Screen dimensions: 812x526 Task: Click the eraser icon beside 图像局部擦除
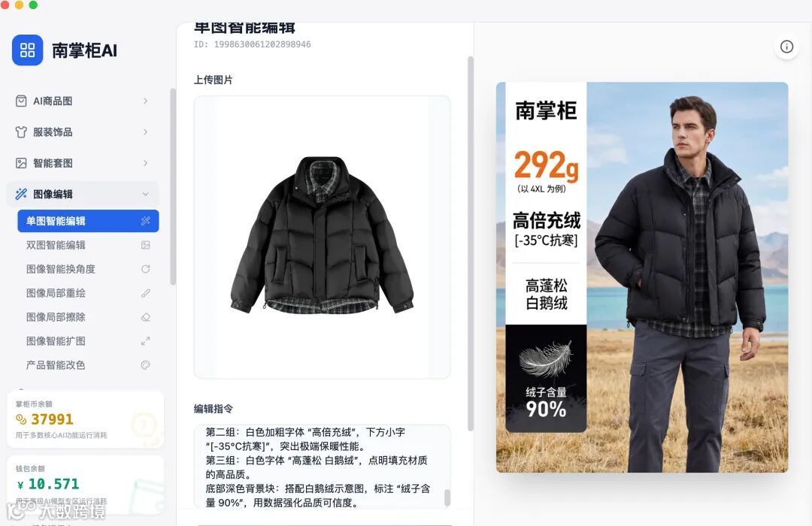tap(146, 317)
